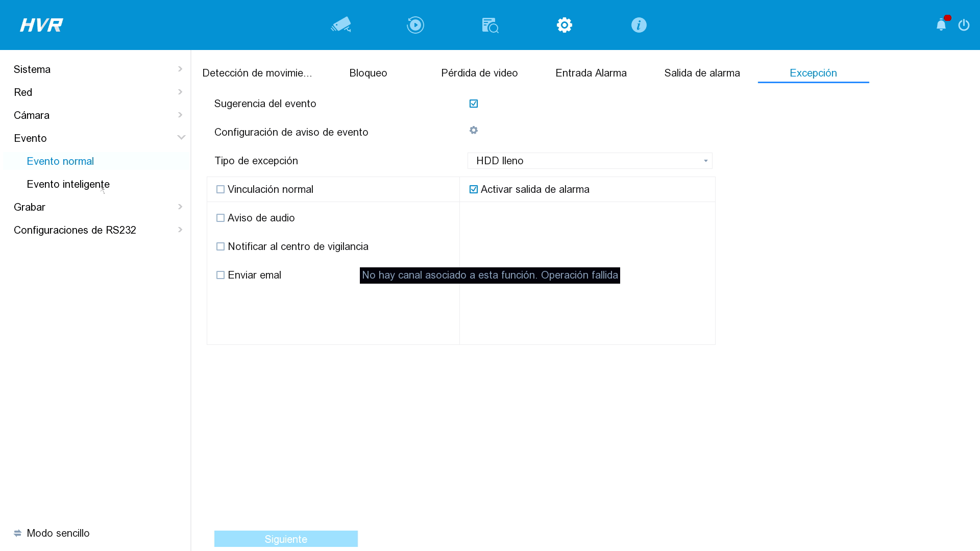Image resolution: width=980 pixels, height=551 pixels.
Task: Switch to the Pérdida de video tab
Action: [479, 73]
